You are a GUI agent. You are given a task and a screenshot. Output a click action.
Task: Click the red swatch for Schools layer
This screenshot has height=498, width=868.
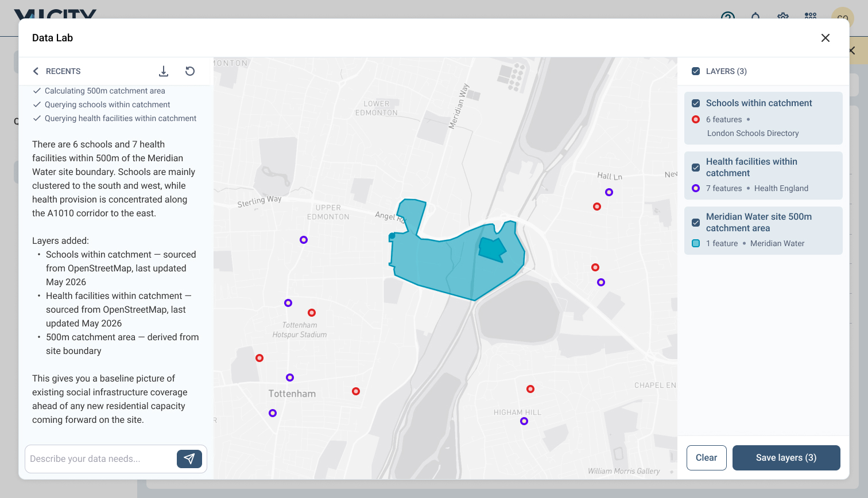point(696,119)
